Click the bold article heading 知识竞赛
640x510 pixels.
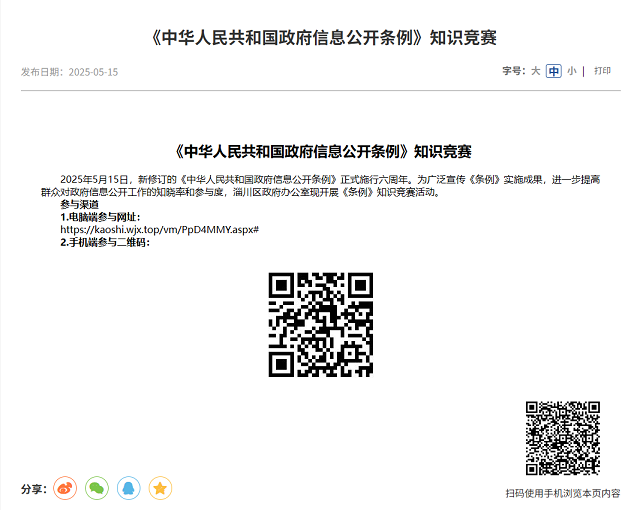pos(323,151)
